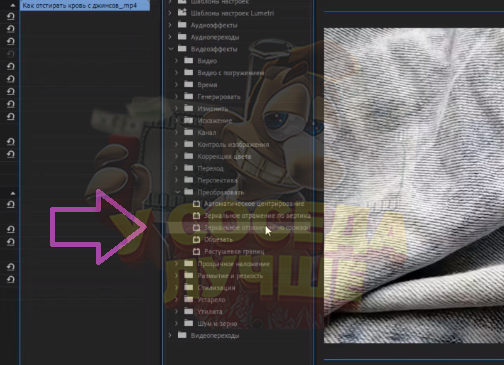Expand the Утилита folder chevron
This screenshot has width=504, height=365.
coord(177,312)
